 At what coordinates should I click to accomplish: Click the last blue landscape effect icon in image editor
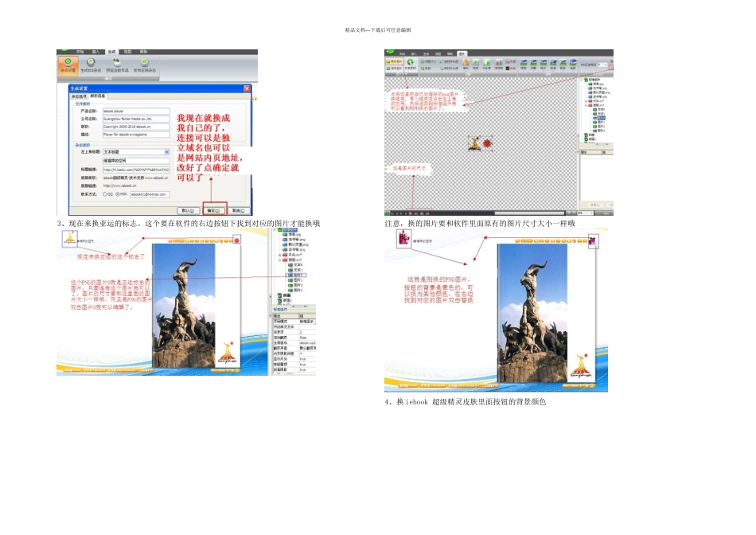click(573, 63)
